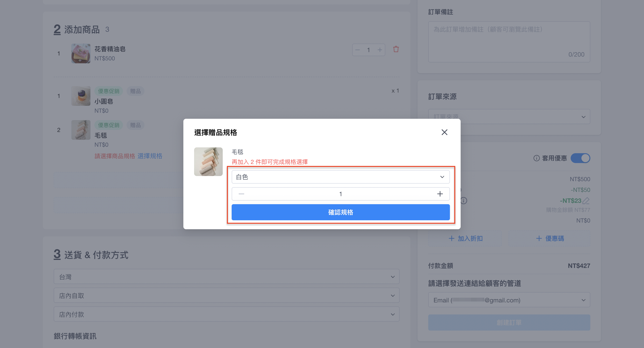Click the 小圓皂 product name

coord(104,102)
